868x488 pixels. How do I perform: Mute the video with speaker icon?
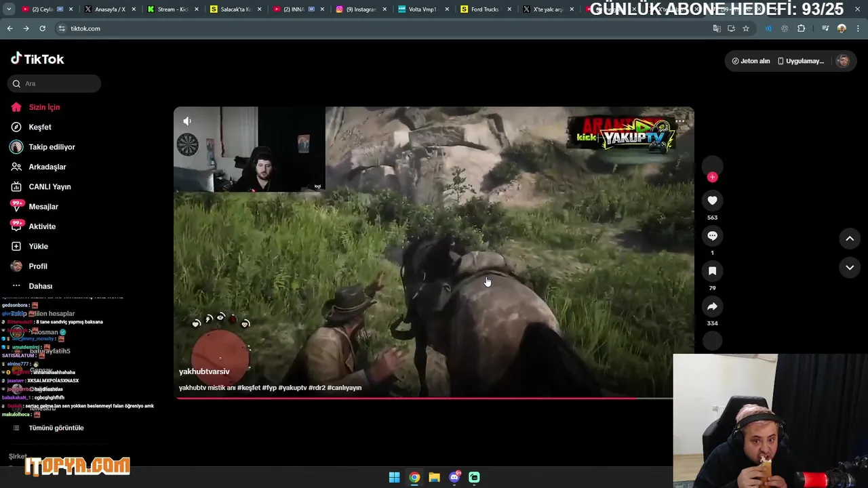187,121
